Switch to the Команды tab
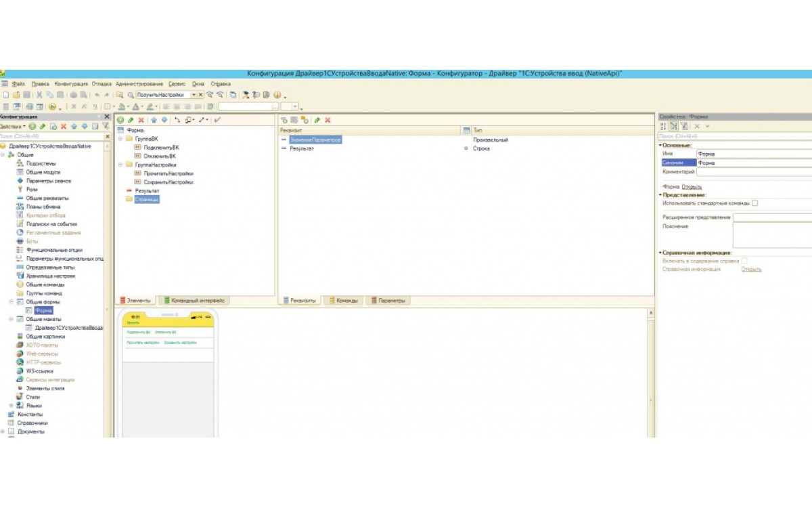812x508 pixels. pos(344,300)
